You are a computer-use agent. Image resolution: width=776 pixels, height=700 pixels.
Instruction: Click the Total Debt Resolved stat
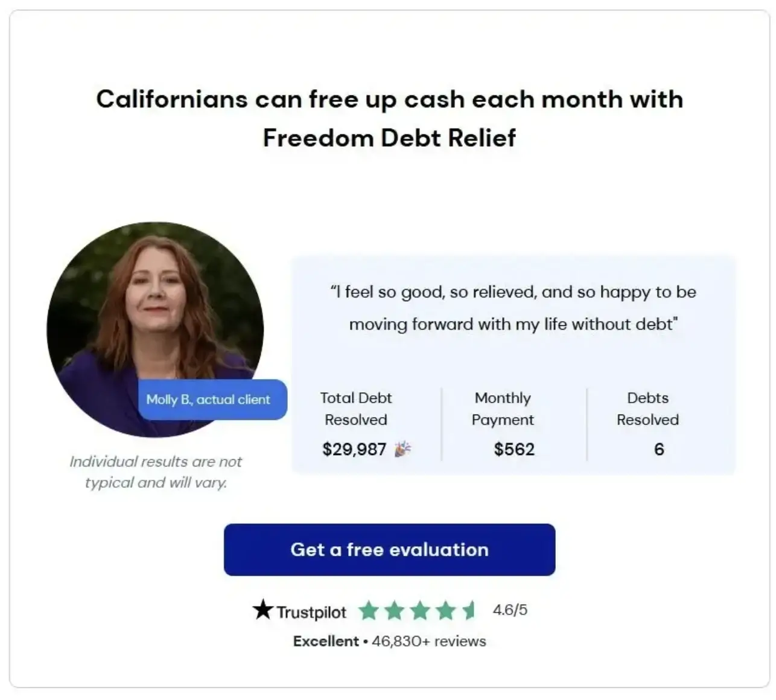coord(356,422)
